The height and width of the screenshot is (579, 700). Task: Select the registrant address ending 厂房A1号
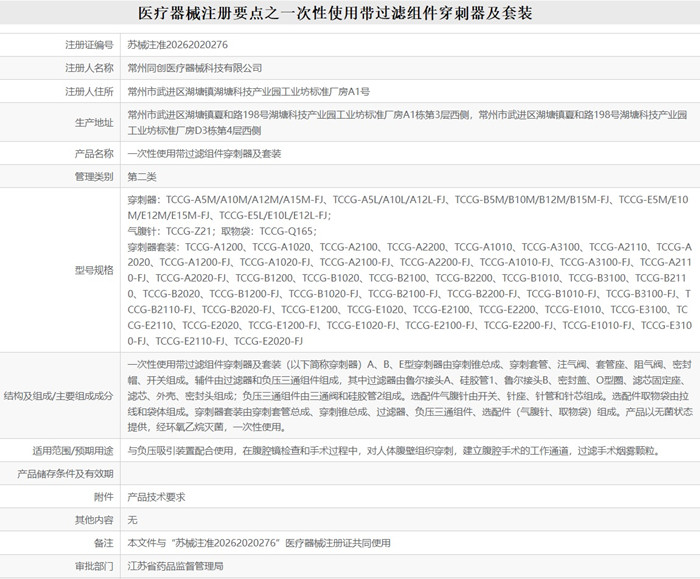coord(249,92)
